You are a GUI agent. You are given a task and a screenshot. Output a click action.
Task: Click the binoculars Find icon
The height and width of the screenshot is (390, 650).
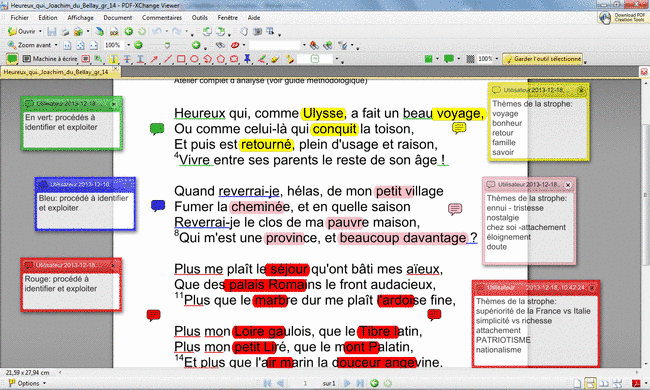[x=221, y=45]
